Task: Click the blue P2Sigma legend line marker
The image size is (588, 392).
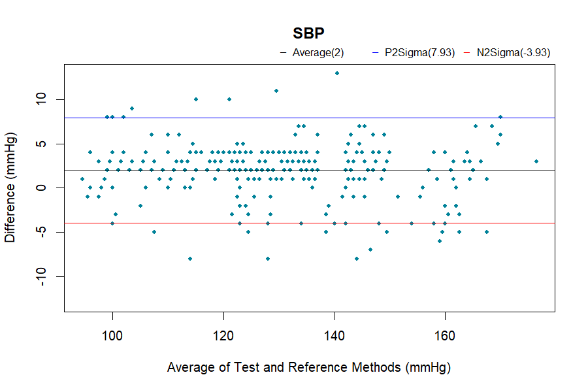Action: point(374,53)
